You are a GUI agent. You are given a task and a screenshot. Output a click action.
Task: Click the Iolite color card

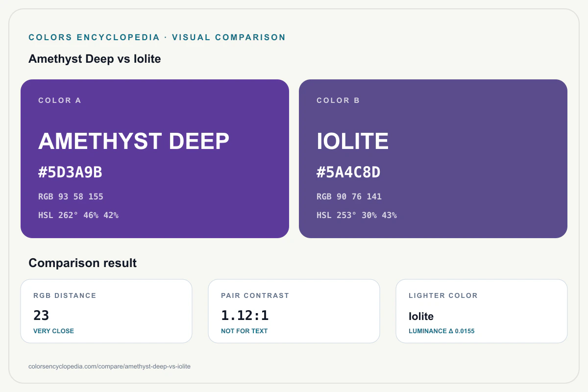point(433,159)
